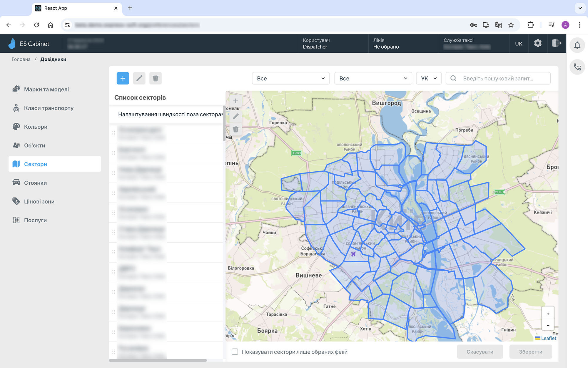Open the Лінія 'Не обрано' selector
The width and height of the screenshot is (588, 368).
point(403,44)
